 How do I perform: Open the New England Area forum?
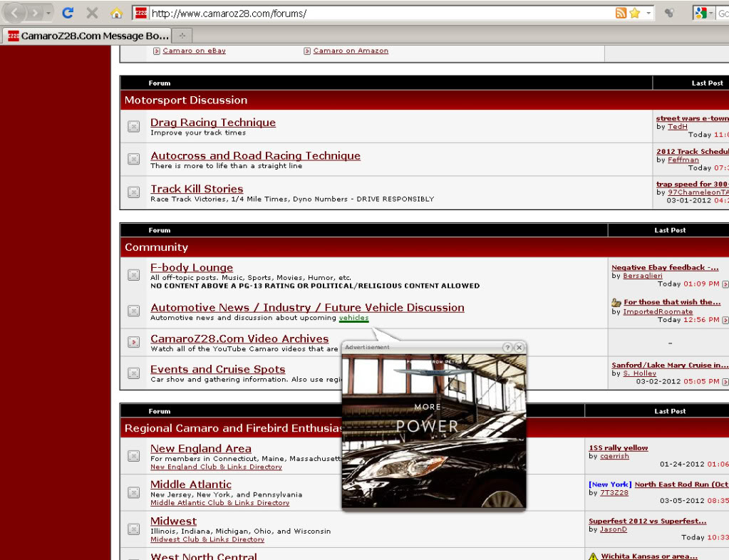tap(201, 448)
